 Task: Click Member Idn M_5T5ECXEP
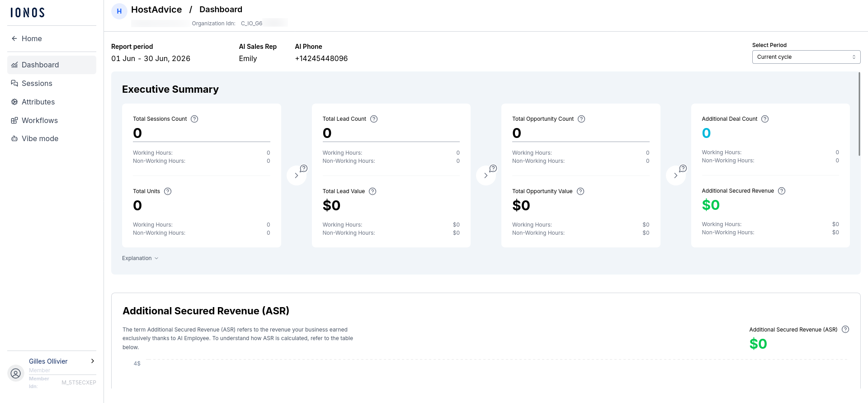point(79,383)
